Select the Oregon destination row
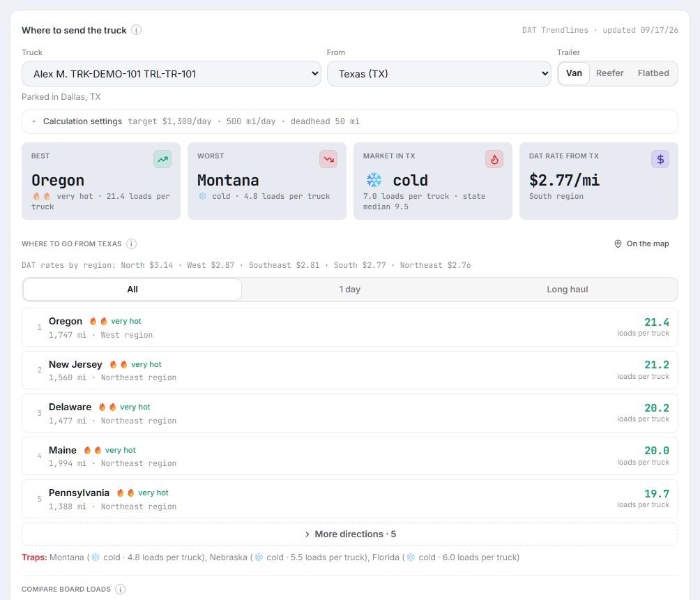Screen dimensions: 700x600 [350, 327]
